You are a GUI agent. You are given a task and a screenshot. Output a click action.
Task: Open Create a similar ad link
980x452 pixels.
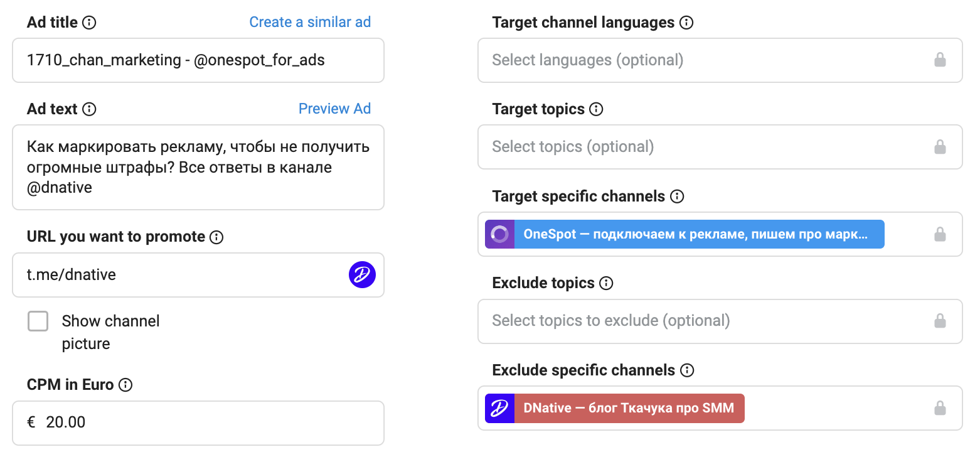click(310, 22)
